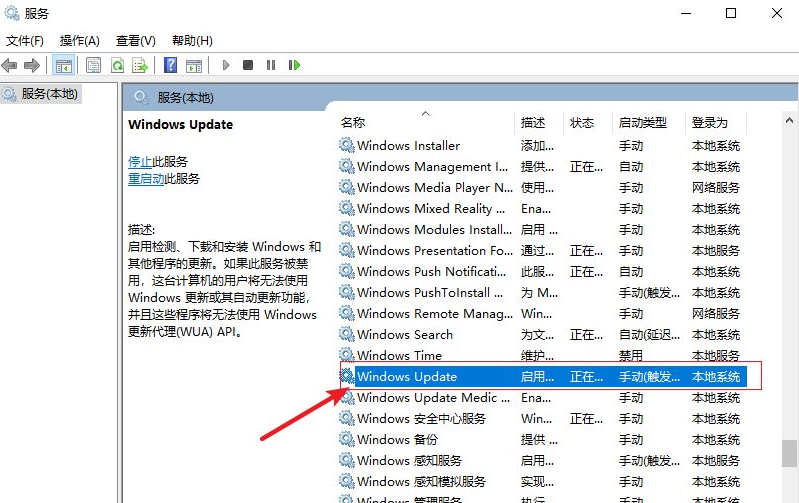Click the Restart Service icon
Image resolution: width=799 pixels, height=503 pixels.
pyautogui.click(x=294, y=65)
